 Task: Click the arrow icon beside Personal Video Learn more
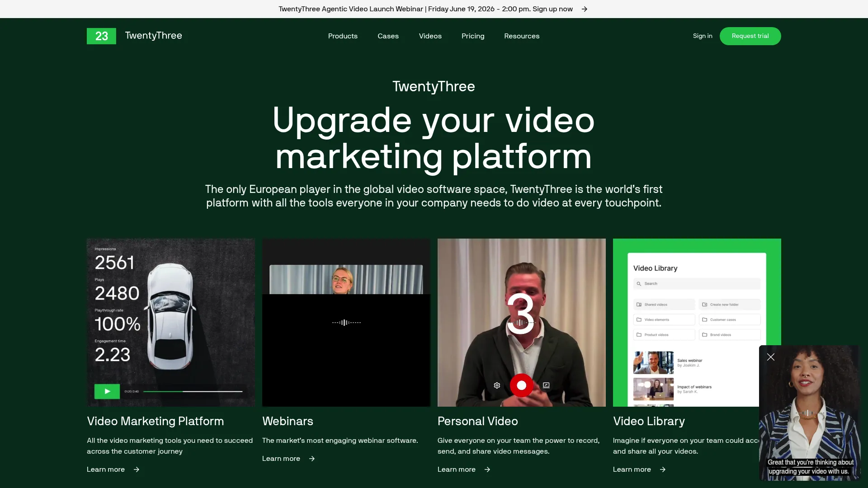click(487, 469)
